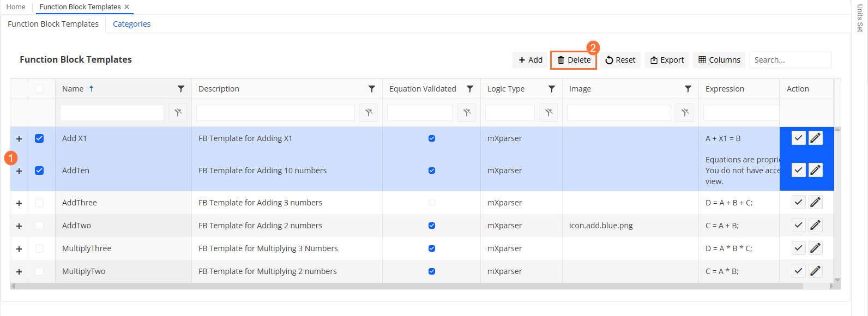Clear the Equation Validated filter row icon
The width and height of the screenshot is (868, 316).
click(x=467, y=113)
